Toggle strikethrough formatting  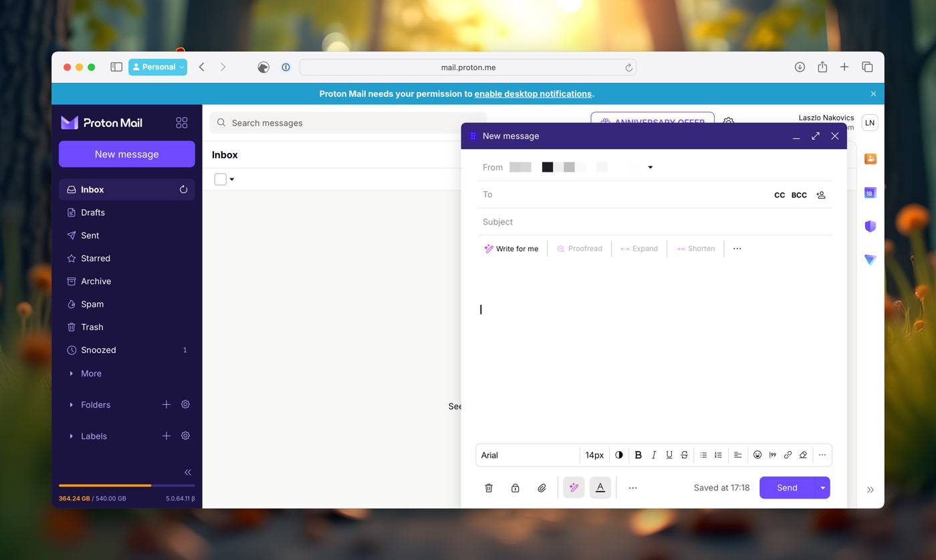click(x=684, y=455)
